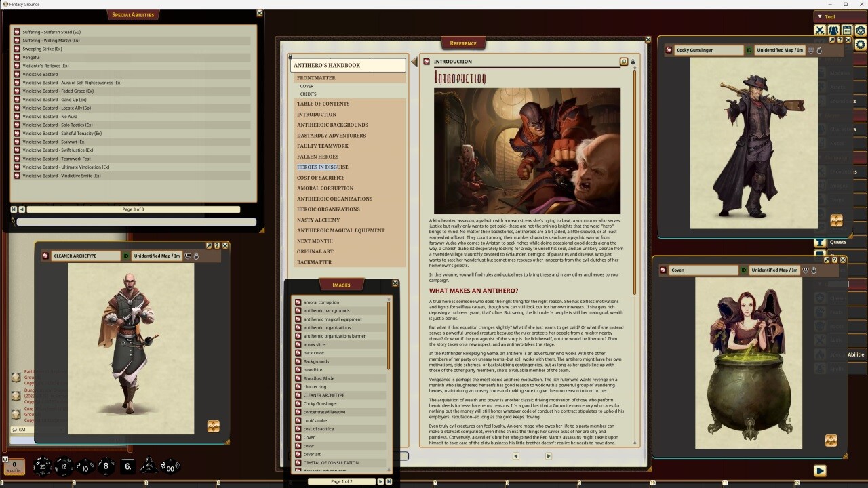Click the Options gear icon in sidebar
The image size is (868, 488).
coord(861,45)
